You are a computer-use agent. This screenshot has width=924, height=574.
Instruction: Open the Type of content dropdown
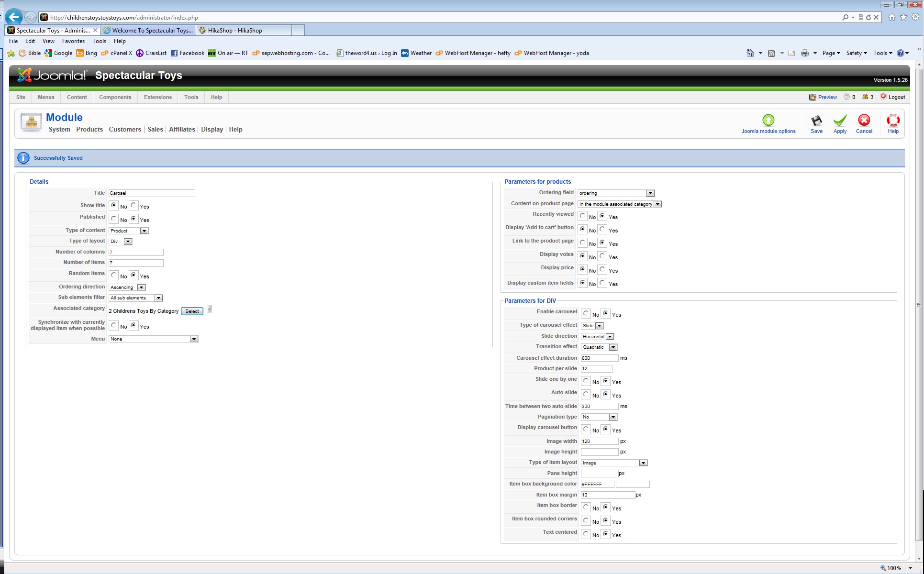click(x=144, y=231)
